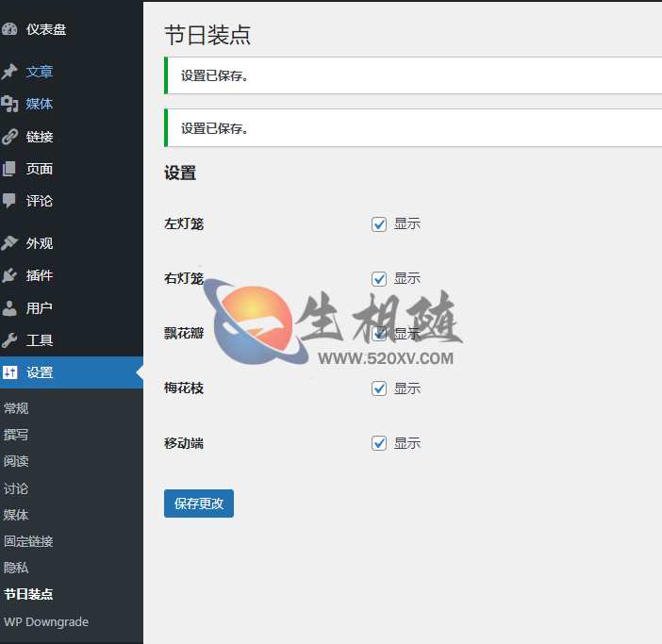662x644 pixels.
Task: Toggle the 移动端 显示 checkbox
Action: coord(379,443)
